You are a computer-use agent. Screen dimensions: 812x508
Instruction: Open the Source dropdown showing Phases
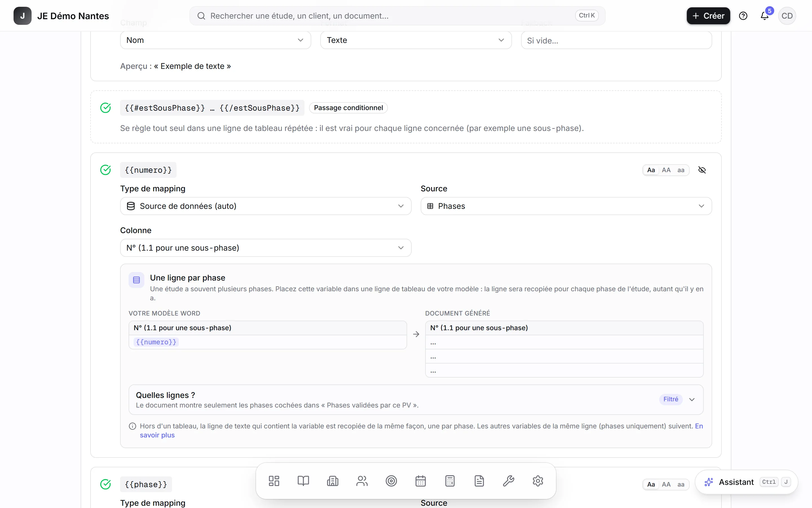click(x=566, y=206)
